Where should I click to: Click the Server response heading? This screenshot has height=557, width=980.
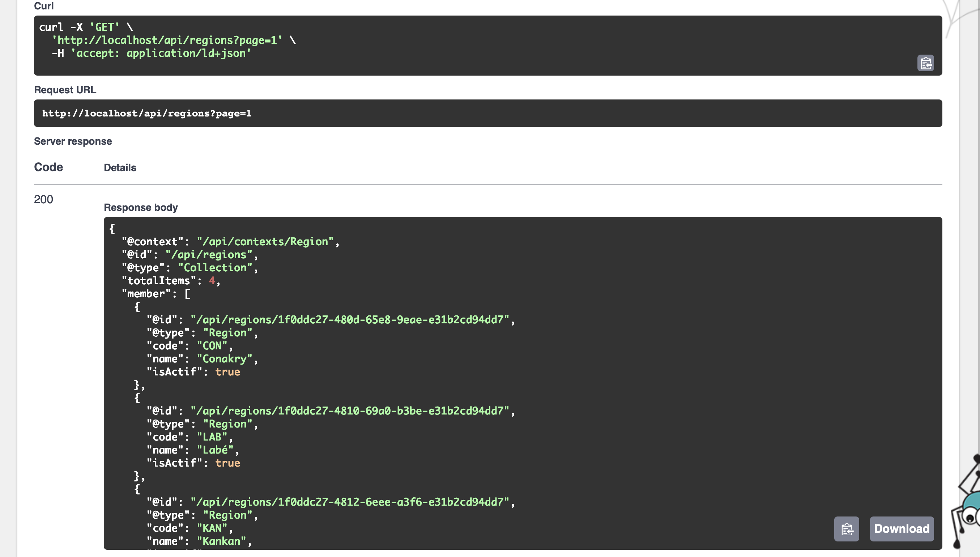73,141
